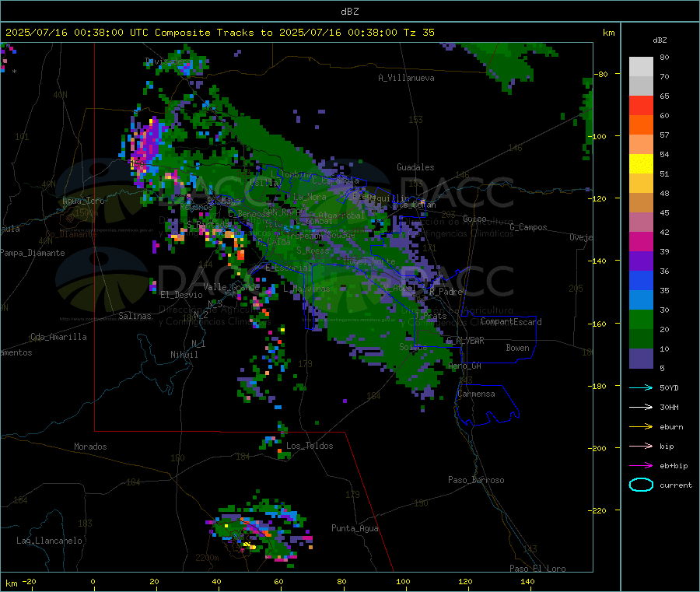Screen dimensions: 700x592
Task: Click the 'dBZ' label above the color scale
Action: [x=660, y=40]
